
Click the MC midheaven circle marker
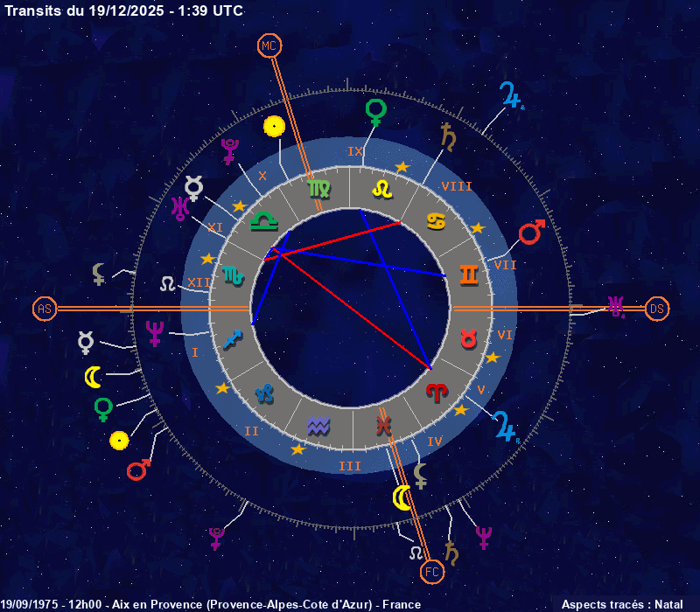coord(269,45)
